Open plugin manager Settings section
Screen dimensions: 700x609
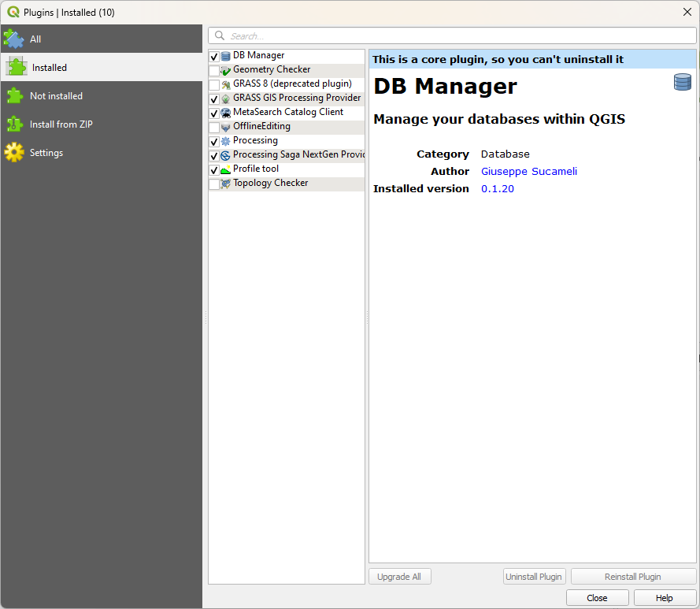[46, 153]
